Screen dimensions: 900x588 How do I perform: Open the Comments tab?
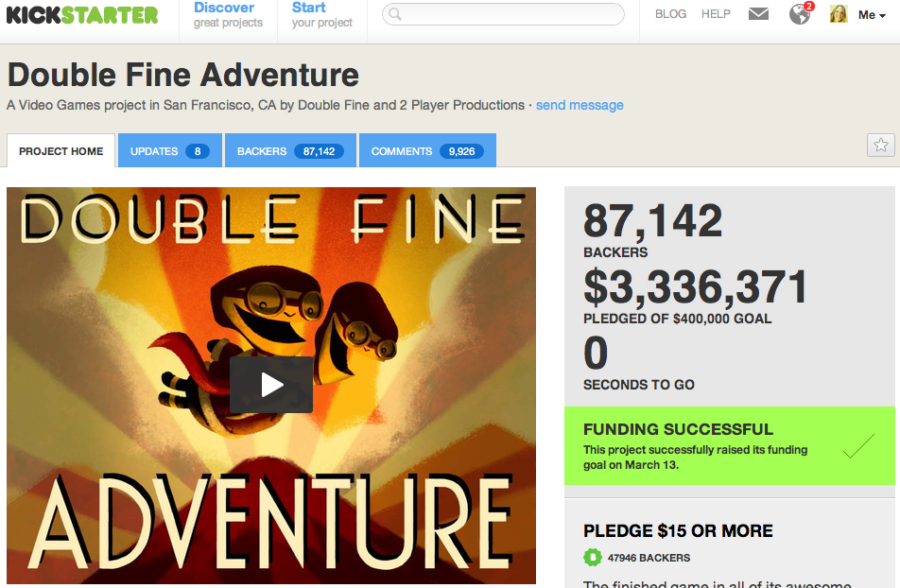pos(427,150)
